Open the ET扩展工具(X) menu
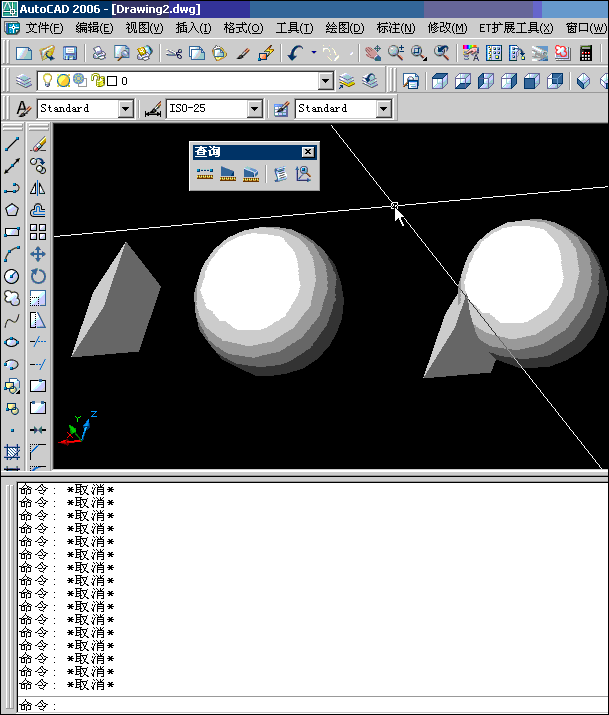 (x=516, y=28)
